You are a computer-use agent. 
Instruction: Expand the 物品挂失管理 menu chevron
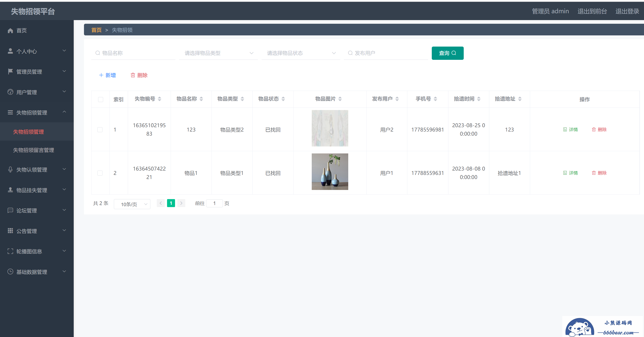[64, 190]
